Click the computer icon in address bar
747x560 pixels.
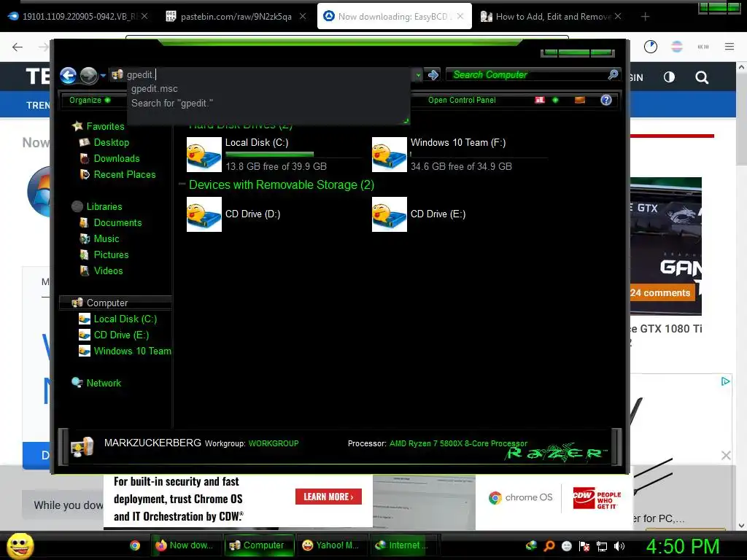117,75
